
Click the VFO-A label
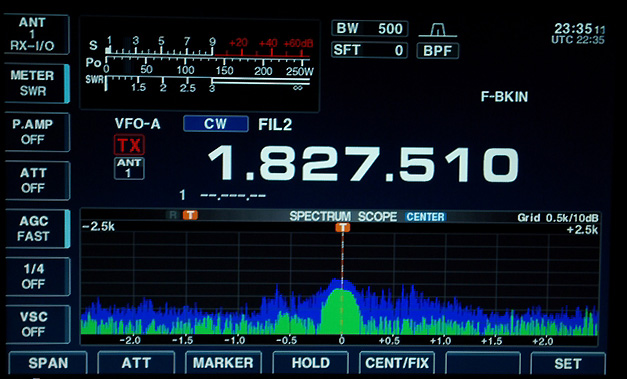coord(138,124)
